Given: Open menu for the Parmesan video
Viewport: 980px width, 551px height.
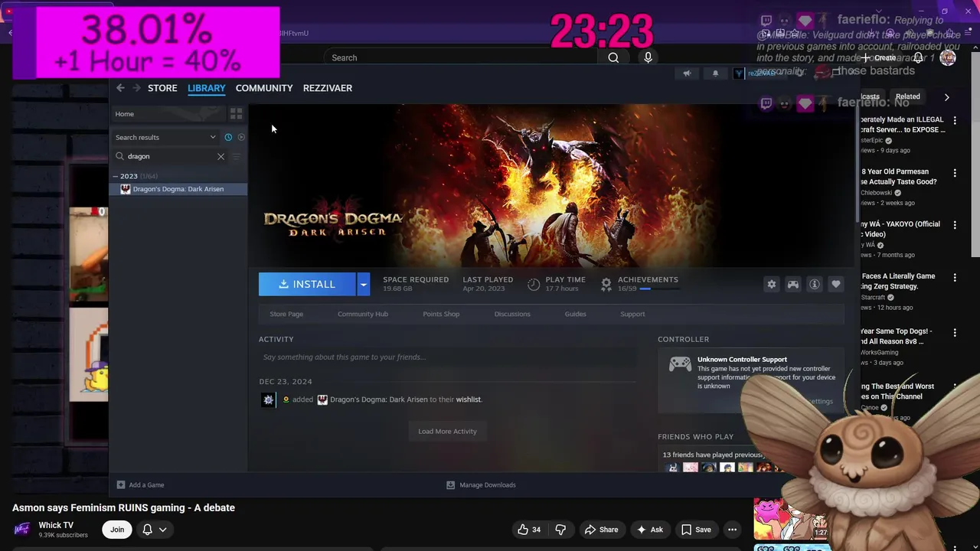Looking at the screenshot, I should tap(955, 173).
